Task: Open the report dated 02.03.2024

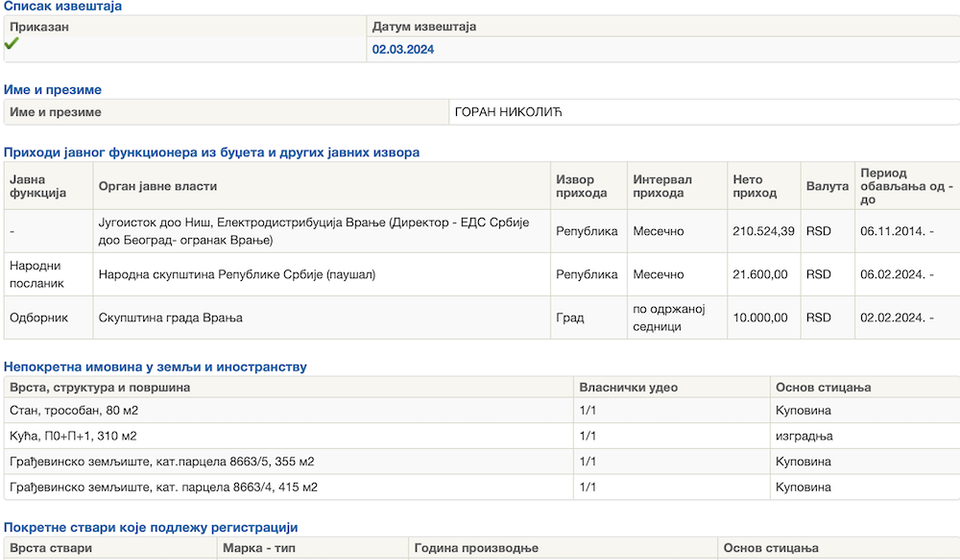Action: [x=403, y=50]
